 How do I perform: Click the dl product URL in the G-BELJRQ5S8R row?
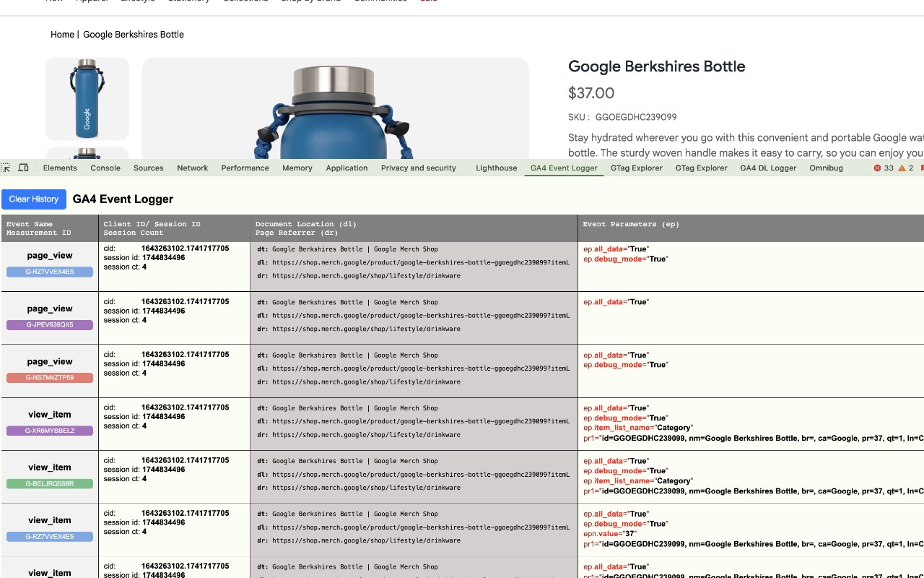pyautogui.click(x=421, y=475)
